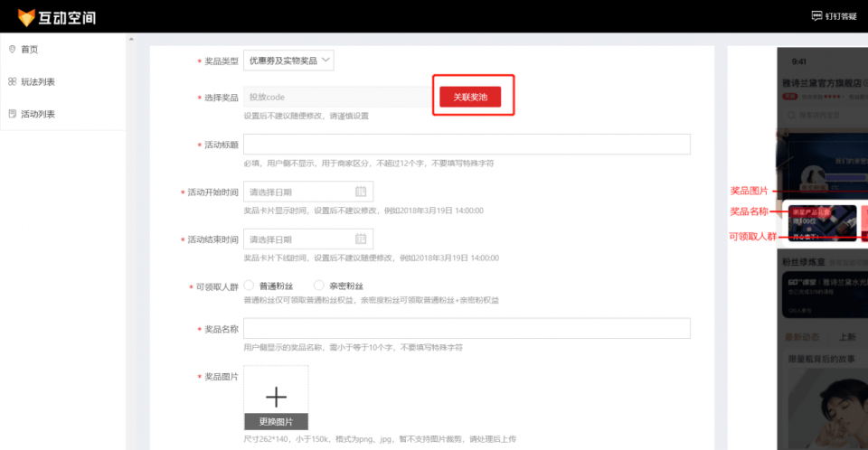
Task: Focus the 活动标题 text field
Action: click(x=467, y=145)
